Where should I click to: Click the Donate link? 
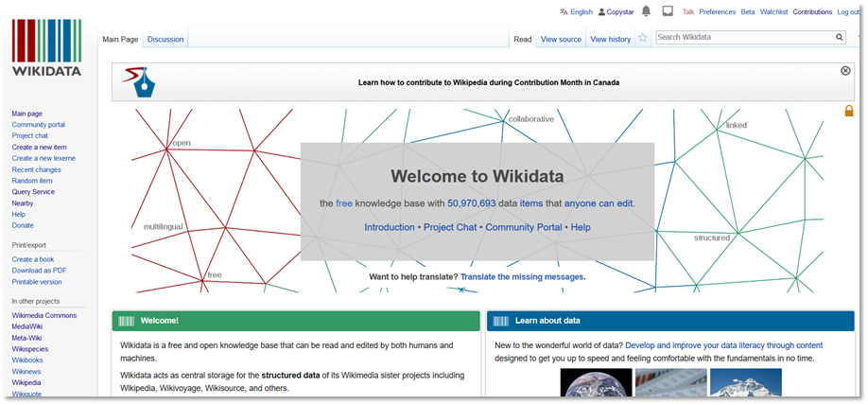(x=23, y=225)
